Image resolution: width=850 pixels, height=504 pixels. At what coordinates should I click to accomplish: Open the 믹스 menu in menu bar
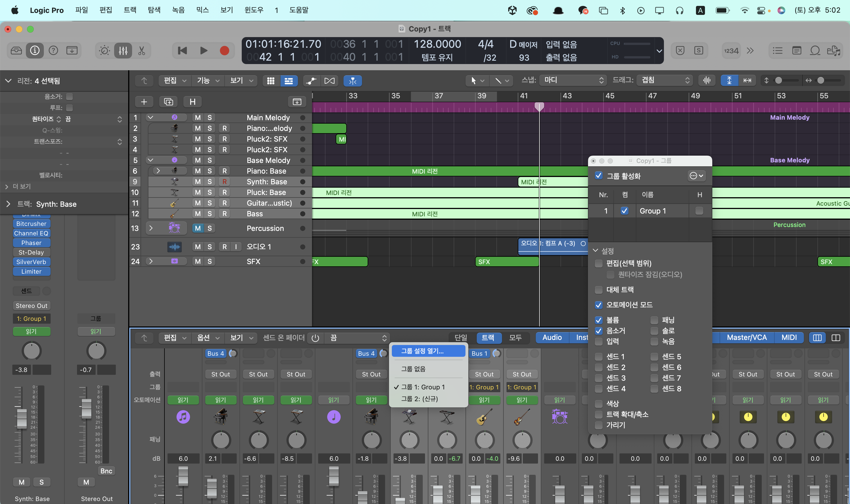202,10
